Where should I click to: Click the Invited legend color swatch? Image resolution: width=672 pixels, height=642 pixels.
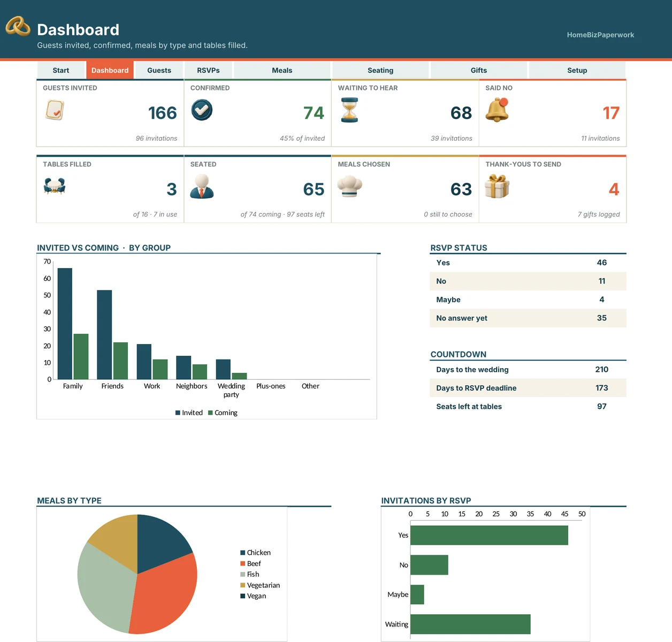click(178, 413)
